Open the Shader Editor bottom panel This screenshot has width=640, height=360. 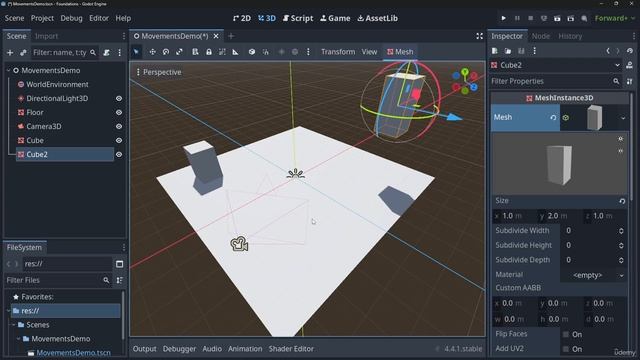pyautogui.click(x=291, y=349)
